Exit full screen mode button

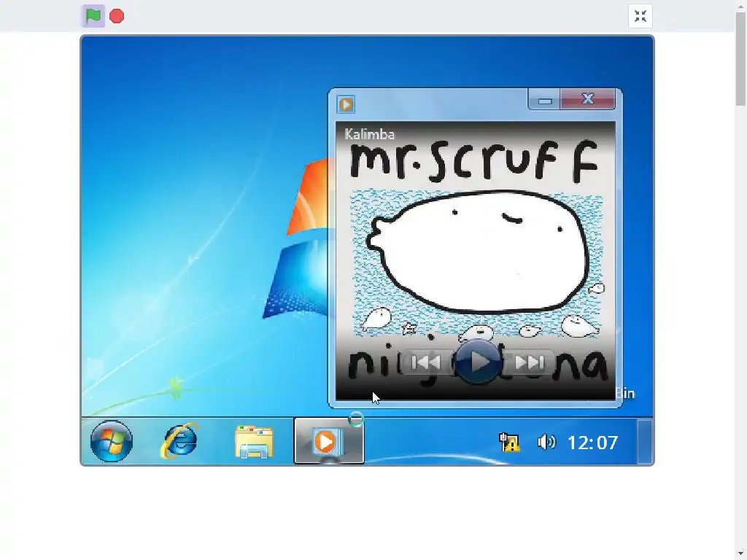click(640, 16)
